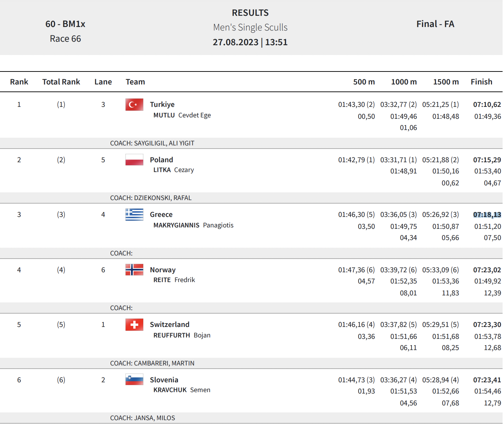Click the Finish column header
The height and width of the screenshot is (424, 504).
point(481,82)
